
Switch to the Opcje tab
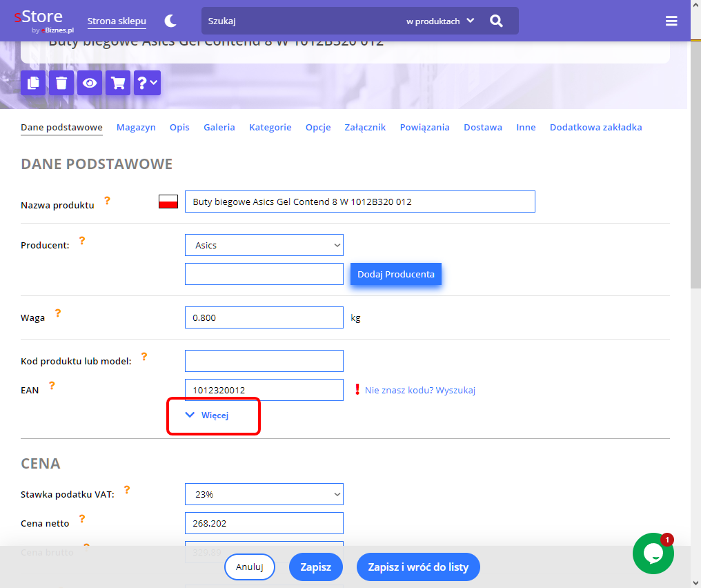click(x=318, y=127)
